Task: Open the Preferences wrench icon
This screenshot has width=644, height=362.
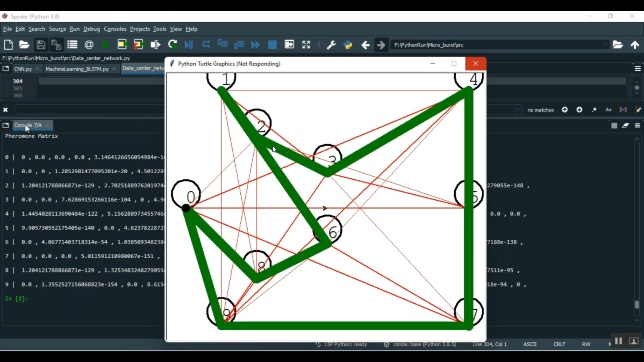Action: (331, 45)
